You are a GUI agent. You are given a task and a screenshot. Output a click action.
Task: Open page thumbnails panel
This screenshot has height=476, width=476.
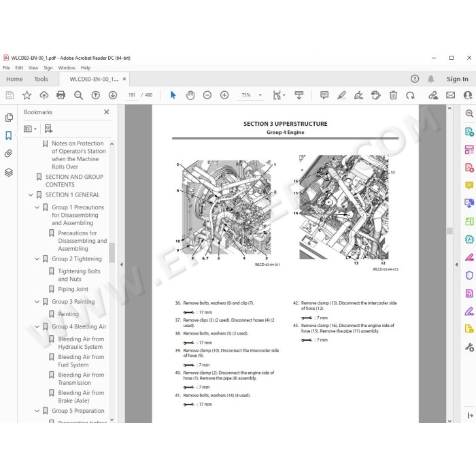[9, 117]
